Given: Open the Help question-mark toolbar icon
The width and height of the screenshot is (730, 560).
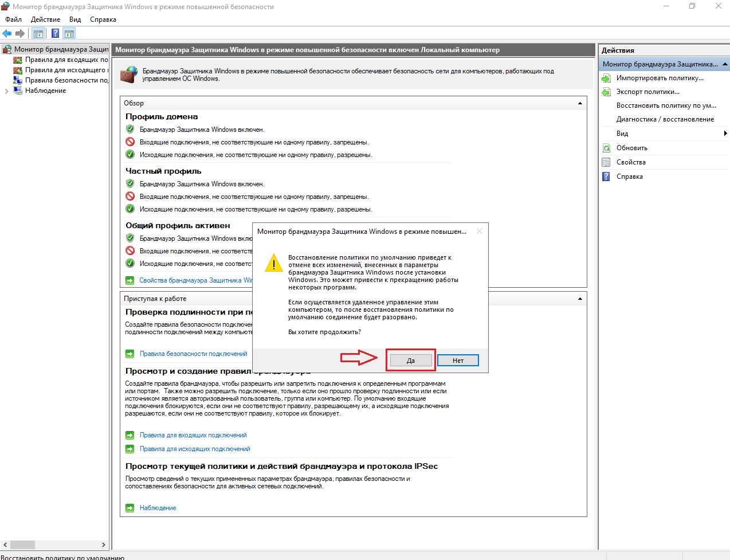Looking at the screenshot, I should 55,34.
